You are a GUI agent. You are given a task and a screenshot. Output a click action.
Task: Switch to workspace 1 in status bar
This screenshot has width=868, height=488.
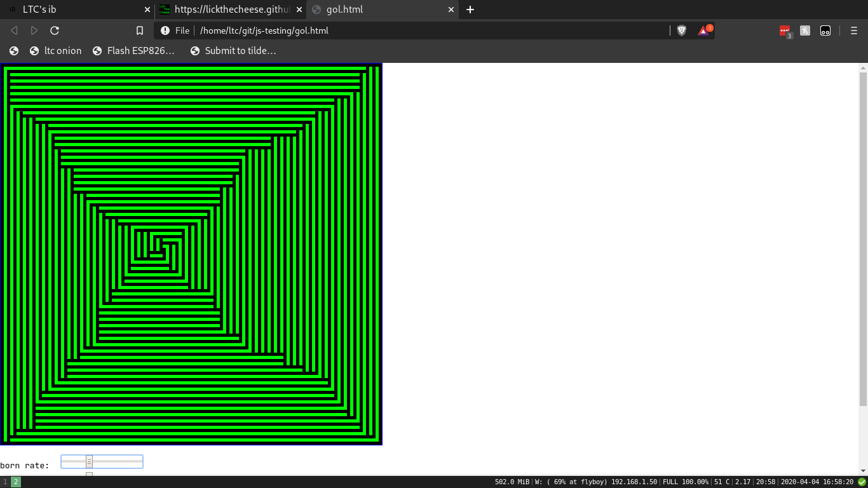point(6,482)
